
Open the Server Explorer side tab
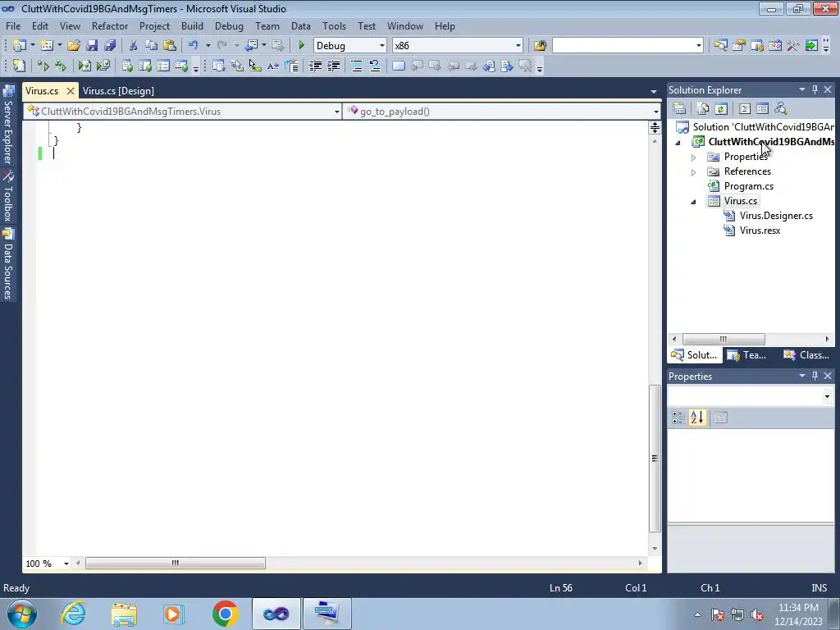pos(8,126)
